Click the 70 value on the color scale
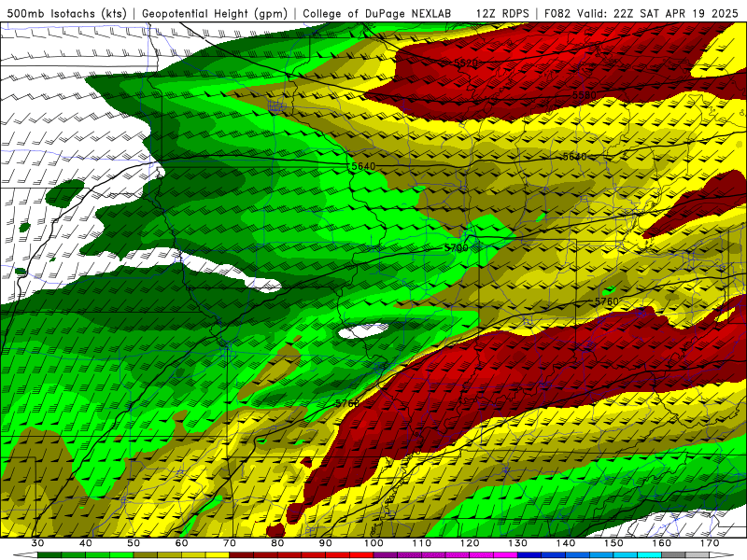 coord(230,543)
